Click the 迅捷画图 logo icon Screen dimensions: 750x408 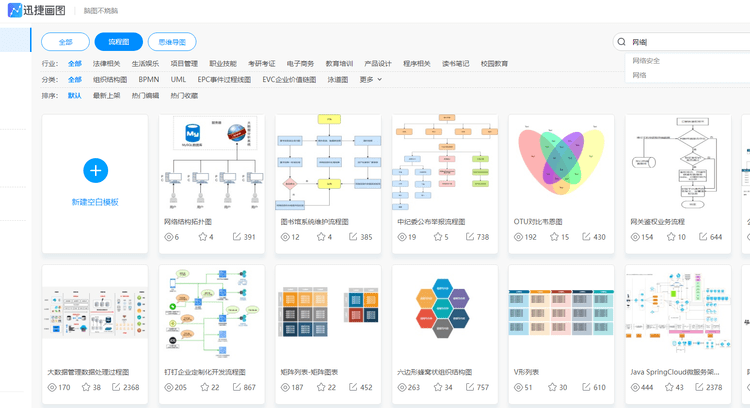click(14, 10)
